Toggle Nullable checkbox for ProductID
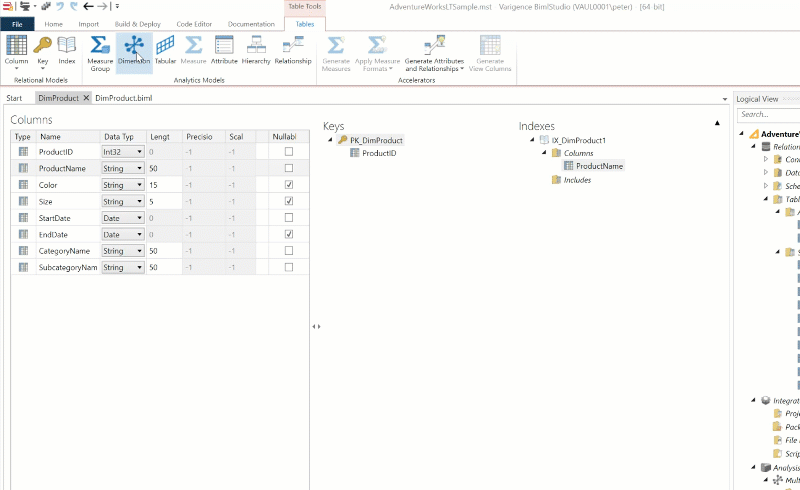The height and width of the screenshot is (490, 800). pos(289,152)
